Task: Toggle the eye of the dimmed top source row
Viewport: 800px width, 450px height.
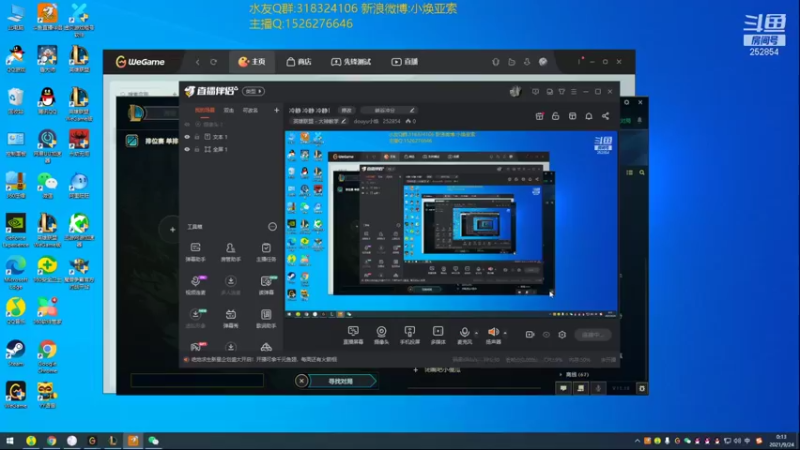Action: pos(187,124)
